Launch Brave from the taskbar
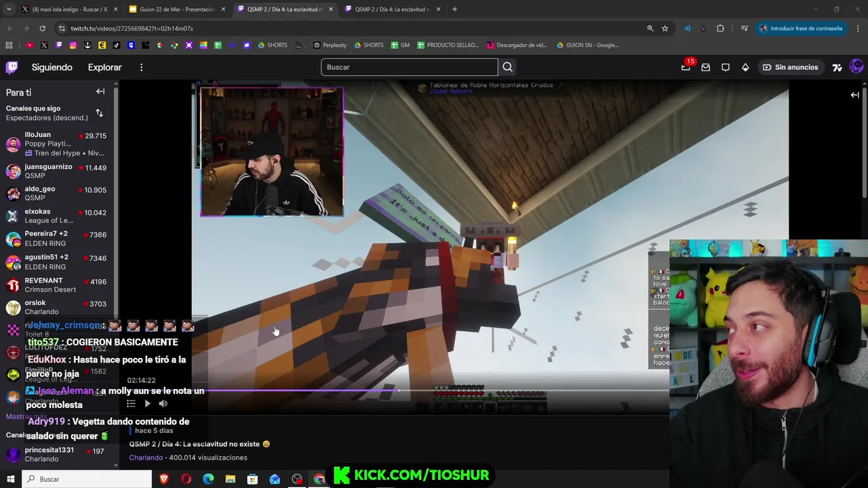The height and width of the screenshot is (488, 868). pyautogui.click(x=164, y=479)
